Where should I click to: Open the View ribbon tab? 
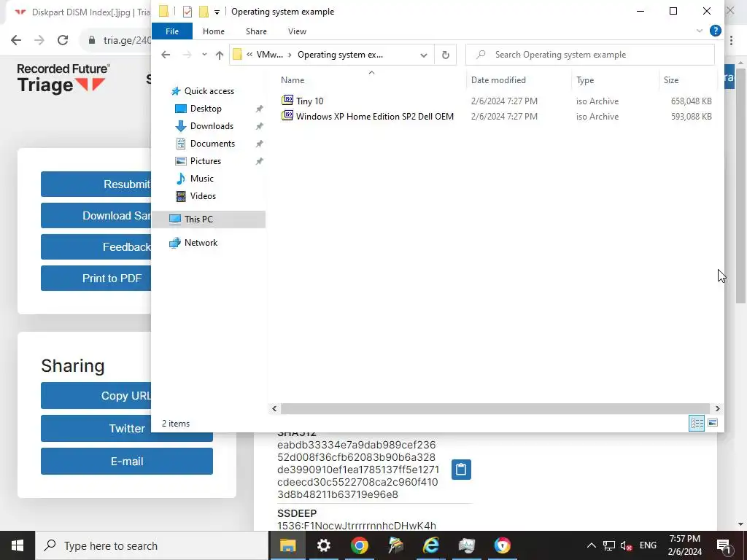(x=298, y=31)
